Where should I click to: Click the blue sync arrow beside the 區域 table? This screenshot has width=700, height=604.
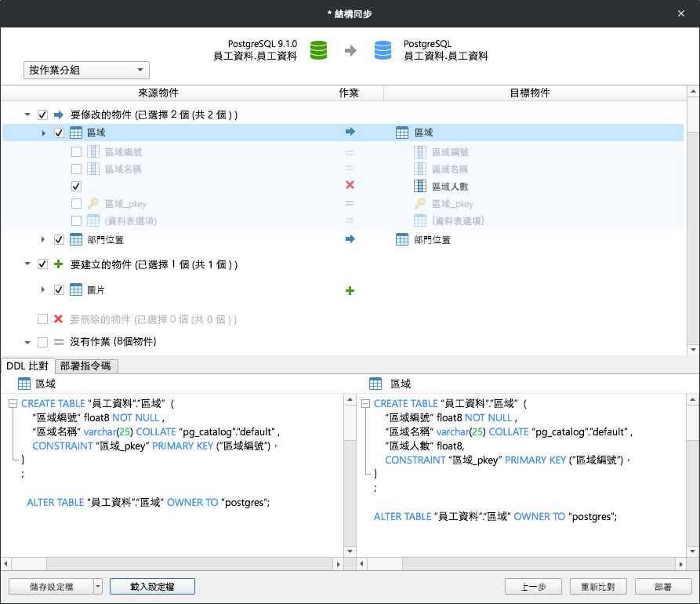click(350, 132)
